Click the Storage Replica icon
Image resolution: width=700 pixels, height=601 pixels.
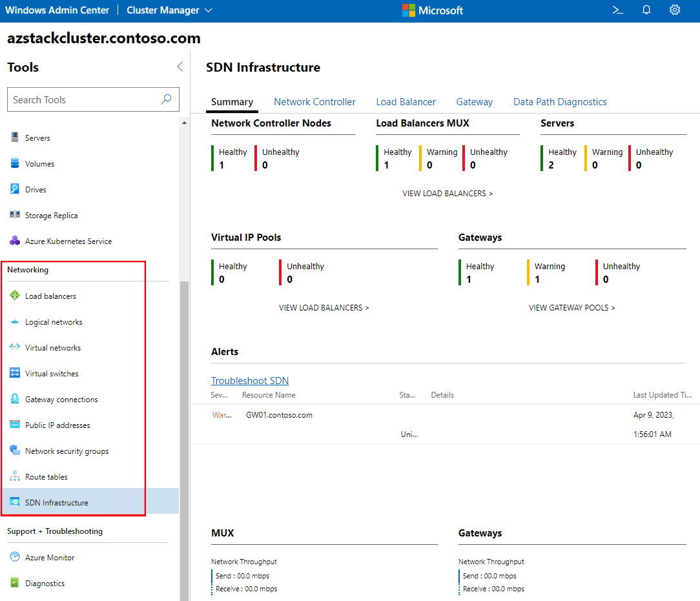point(15,214)
